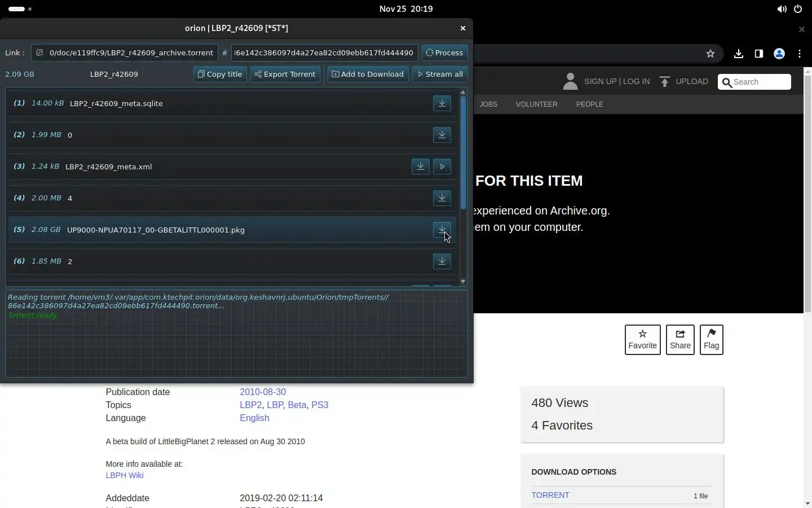Download the LBP2_r42609_meta.sqlite file

pyautogui.click(x=442, y=103)
